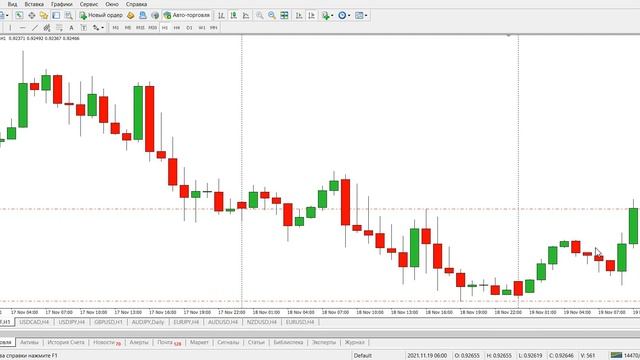
Task: Open the Вид menu
Action: click(x=12, y=4)
